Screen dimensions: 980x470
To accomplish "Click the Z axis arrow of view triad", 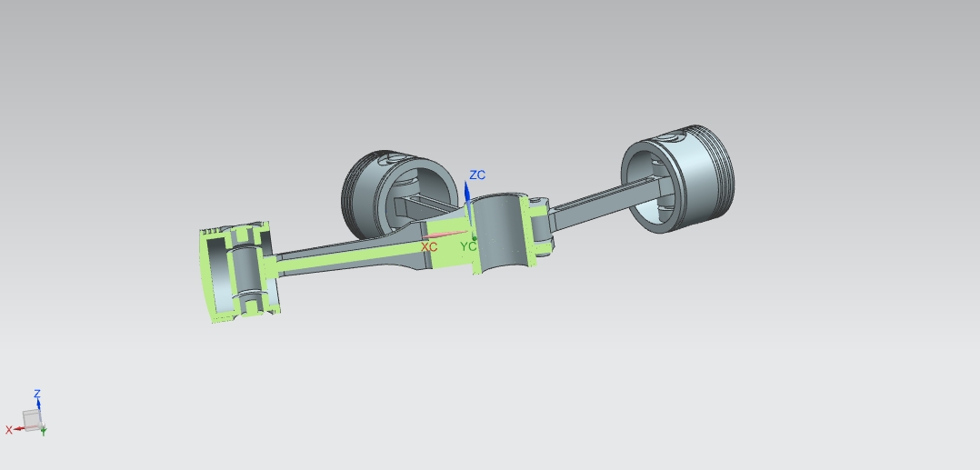I will (x=39, y=404).
